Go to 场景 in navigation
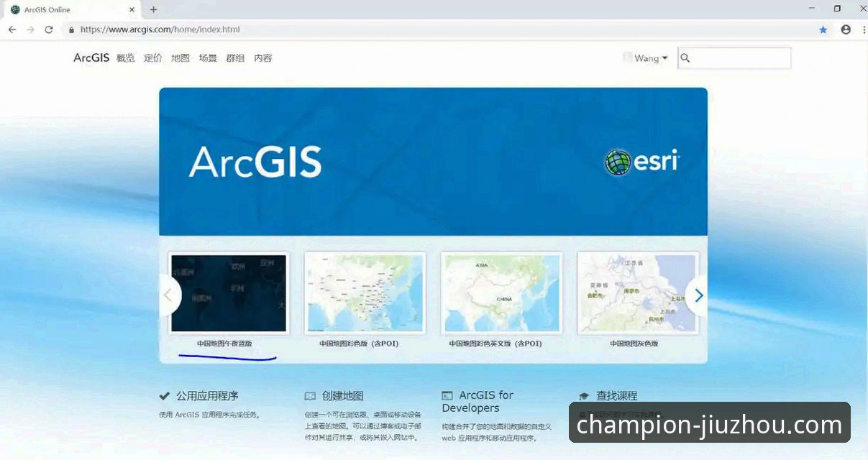Viewport: 868px width, 460px height. coord(208,58)
